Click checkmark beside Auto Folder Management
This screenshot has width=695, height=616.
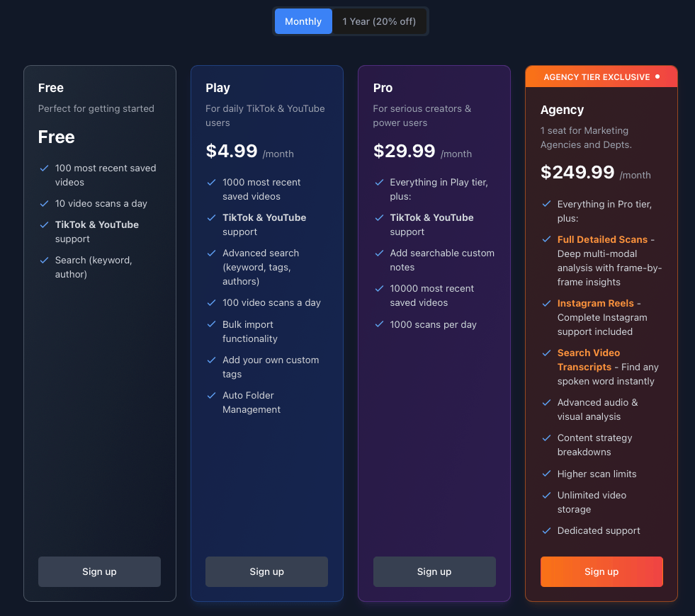point(211,395)
